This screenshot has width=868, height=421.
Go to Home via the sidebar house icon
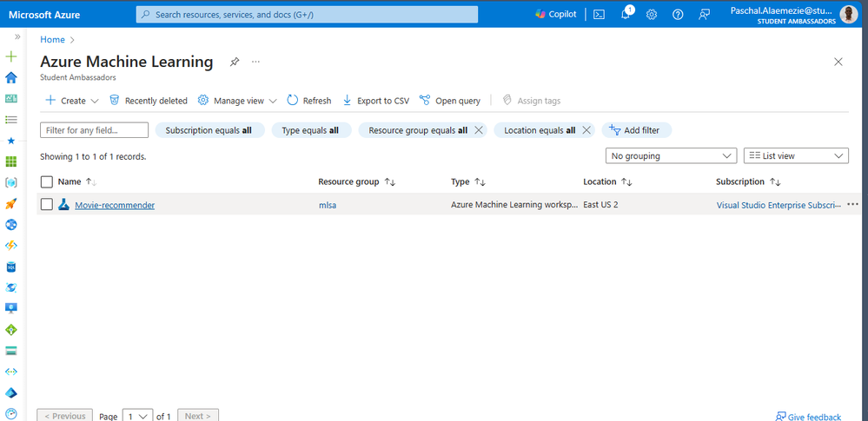pos(11,77)
